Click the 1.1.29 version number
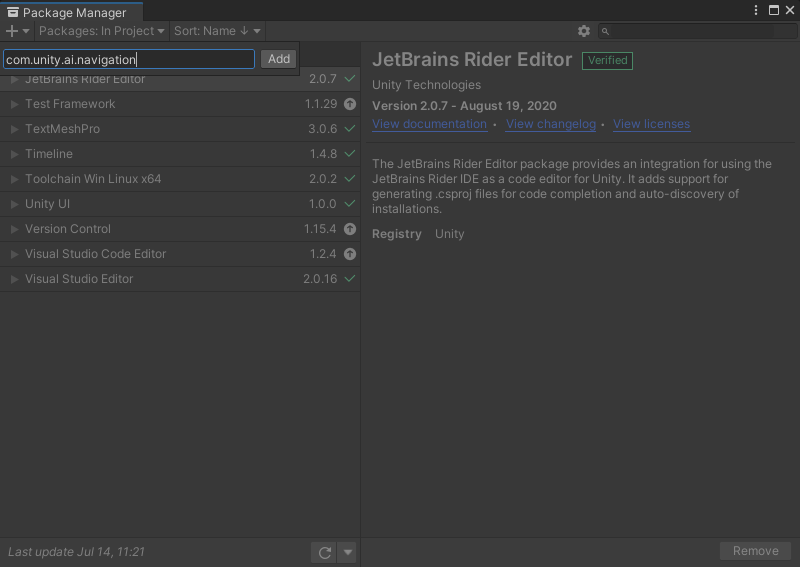The height and width of the screenshot is (567, 800). tap(320, 104)
